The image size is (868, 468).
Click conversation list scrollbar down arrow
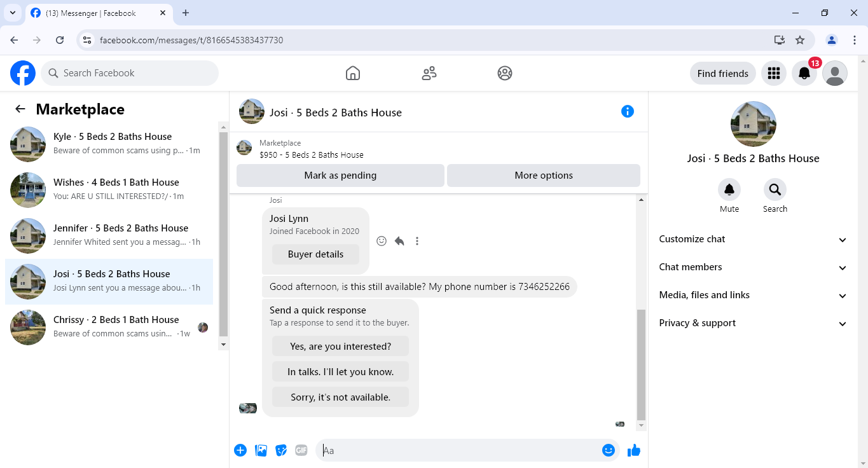(223, 344)
